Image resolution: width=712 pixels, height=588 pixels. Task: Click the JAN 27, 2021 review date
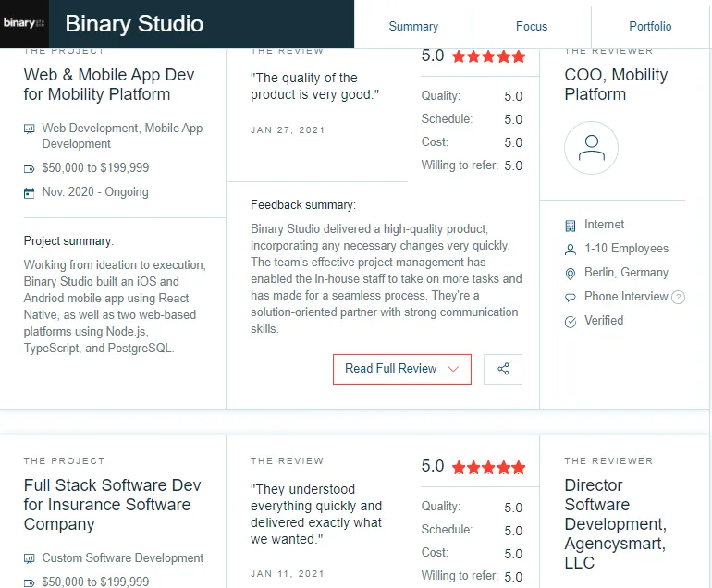(288, 130)
